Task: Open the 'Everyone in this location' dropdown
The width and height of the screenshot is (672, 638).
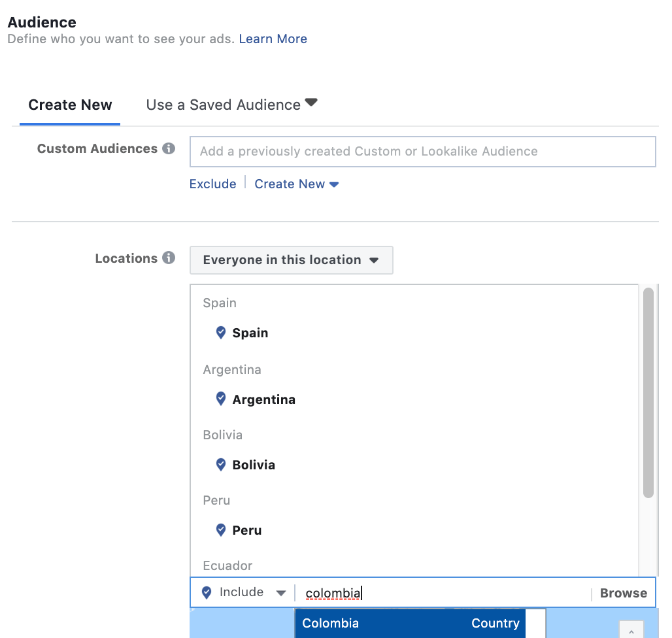Action: point(291,260)
